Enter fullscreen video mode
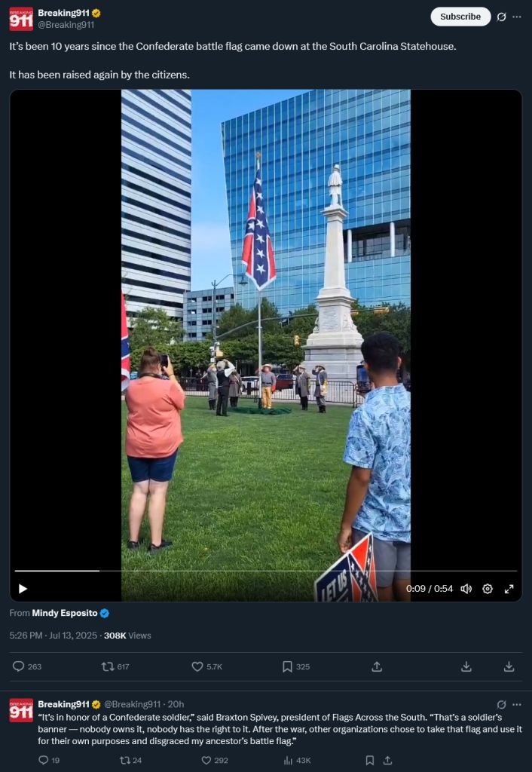 point(509,588)
